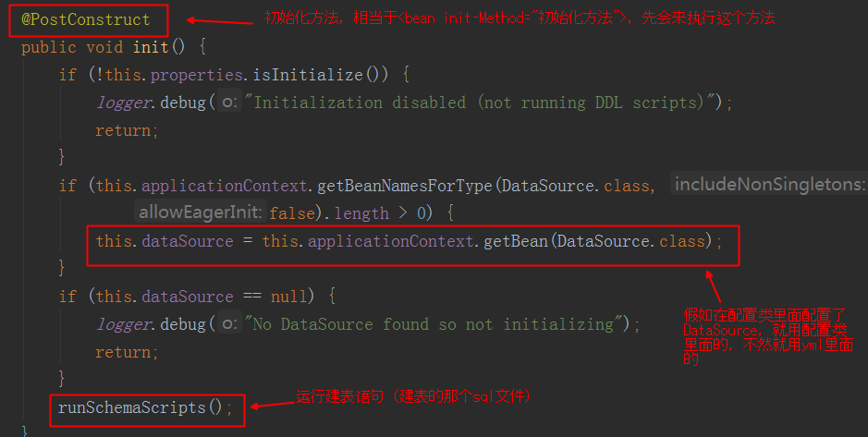This screenshot has height=437, width=868.
Task: Click the red note about configuring DataSource
Action: click(x=767, y=335)
